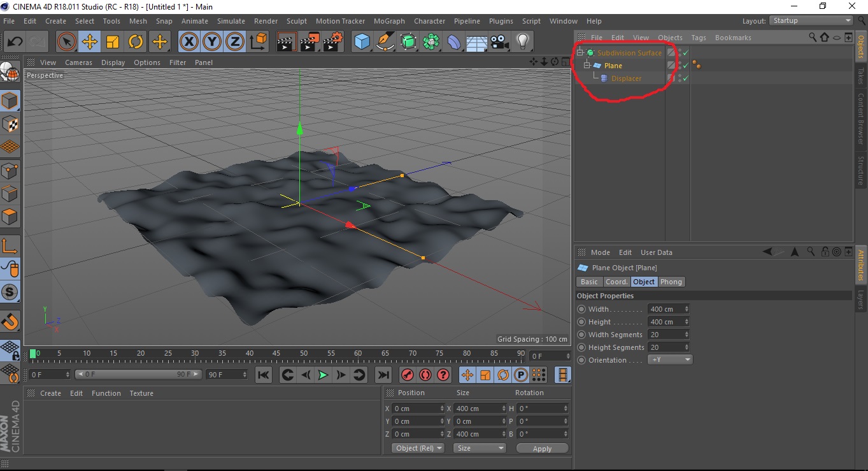Toggle Displacer enable checkmark

[686, 78]
